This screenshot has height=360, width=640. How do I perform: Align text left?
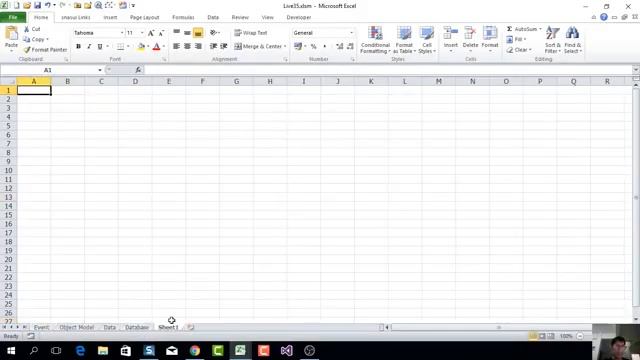coord(176,47)
